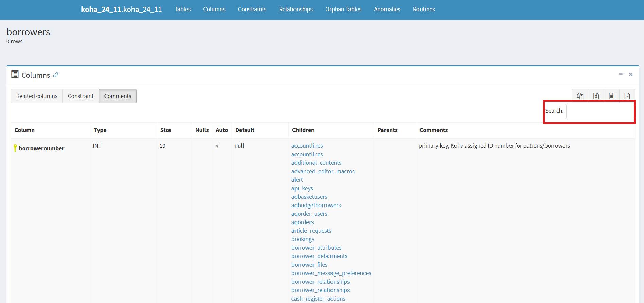
Task: Open the additional_contents child table link
Action: point(316,163)
